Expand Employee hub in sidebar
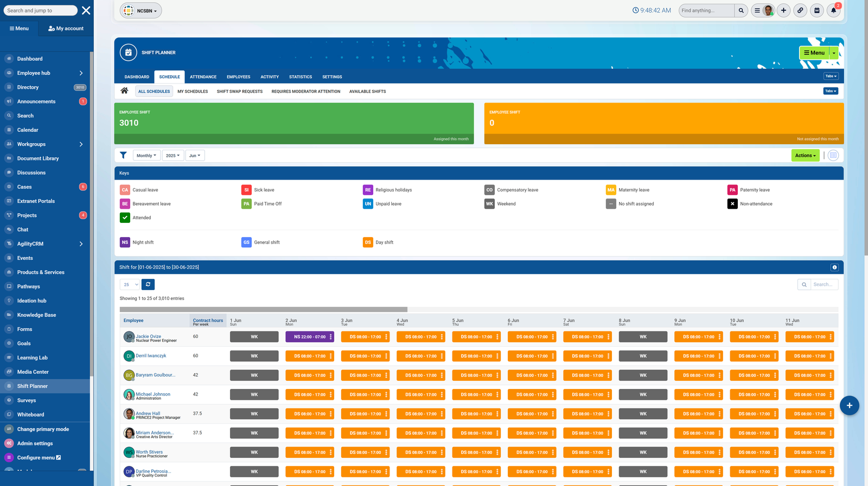Screen dimensions: 868x486 click(81, 73)
